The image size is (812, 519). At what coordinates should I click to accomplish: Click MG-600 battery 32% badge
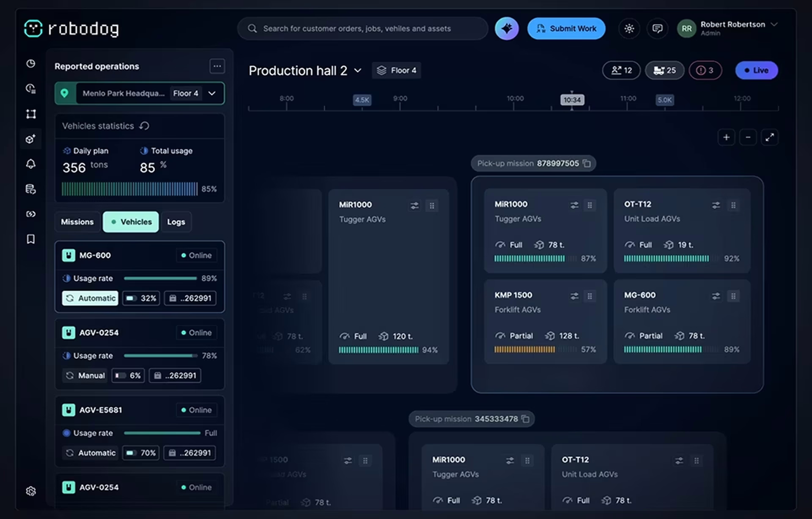141,298
